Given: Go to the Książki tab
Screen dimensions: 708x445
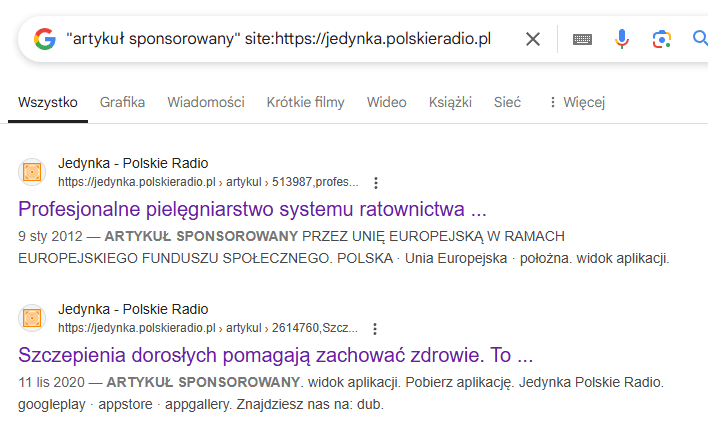Looking at the screenshot, I should point(450,102).
